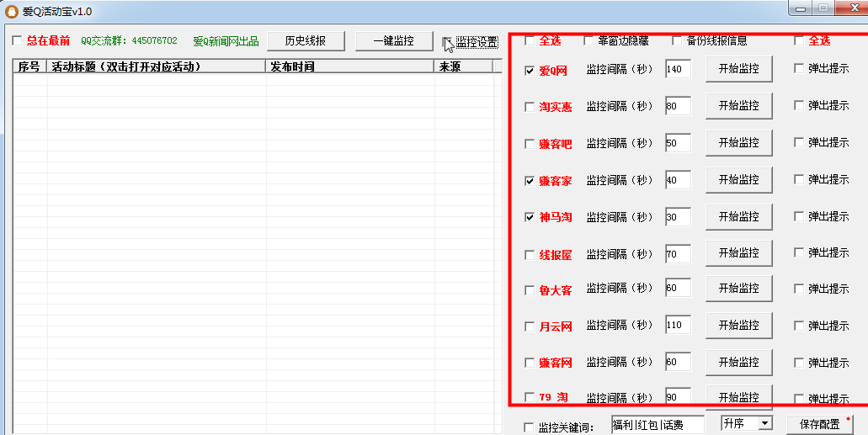Toggle the 监控设置 checkbox
Viewport: 868px width, 435px height.
(x=447, y=41)
